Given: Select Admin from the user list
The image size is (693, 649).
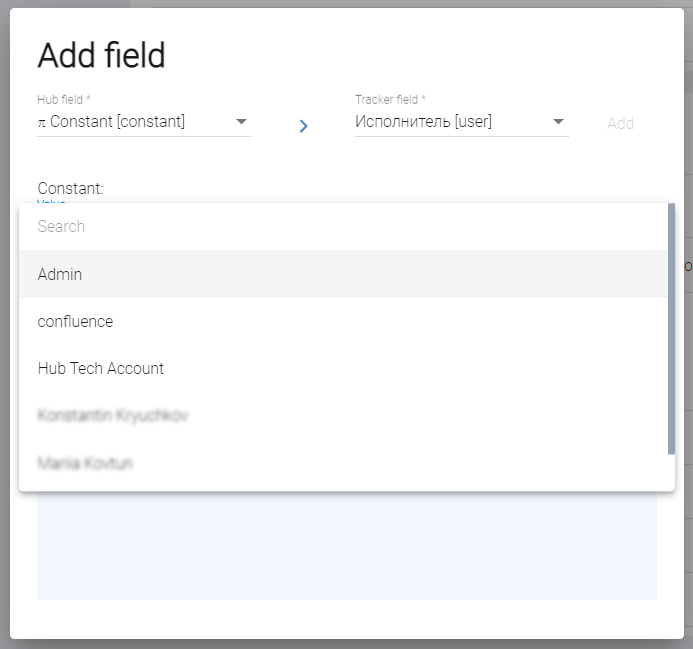Looking at the screenshot, I should click(x=60, y=274).
